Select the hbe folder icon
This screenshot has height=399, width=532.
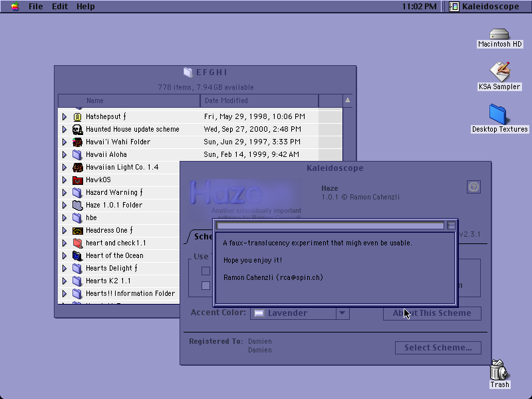pos(77,218)
